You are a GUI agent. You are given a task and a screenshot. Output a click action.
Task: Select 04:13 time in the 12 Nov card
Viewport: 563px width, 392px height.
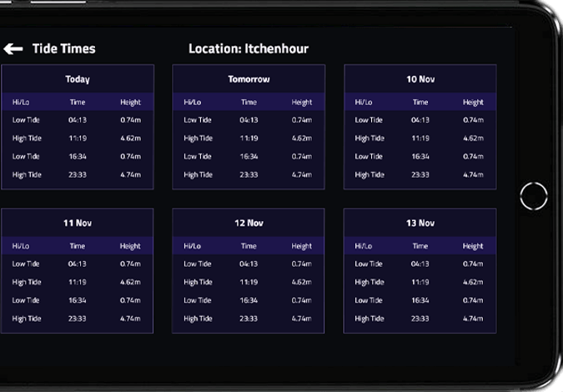249,264
